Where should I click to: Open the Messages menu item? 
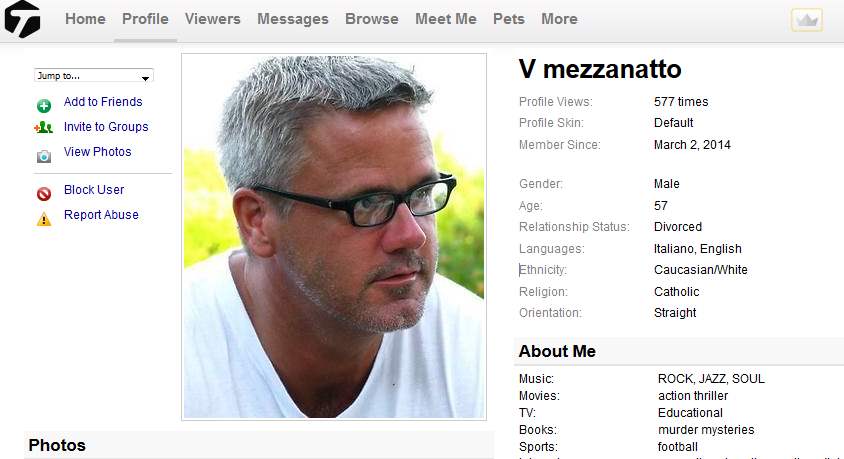pyautogui.click(x=293, y=19)
